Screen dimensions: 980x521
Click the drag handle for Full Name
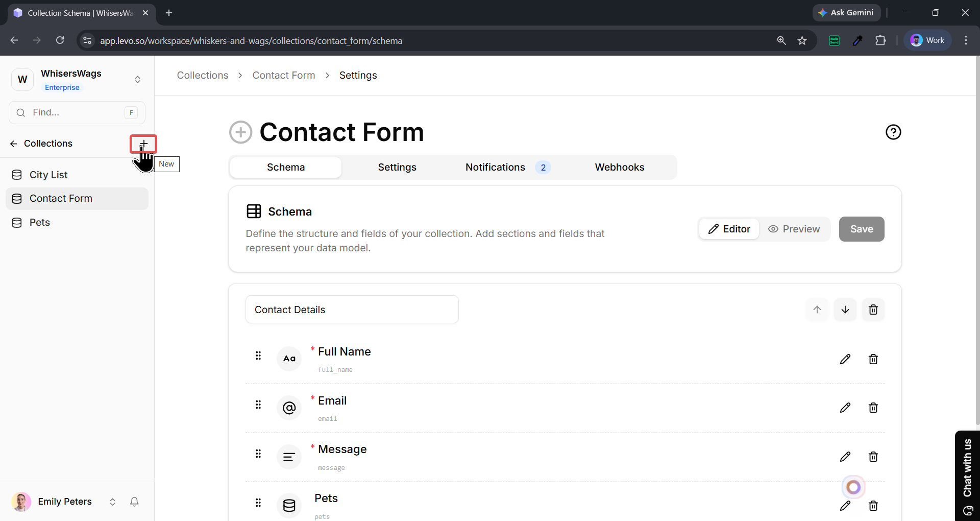pos(258,356)
